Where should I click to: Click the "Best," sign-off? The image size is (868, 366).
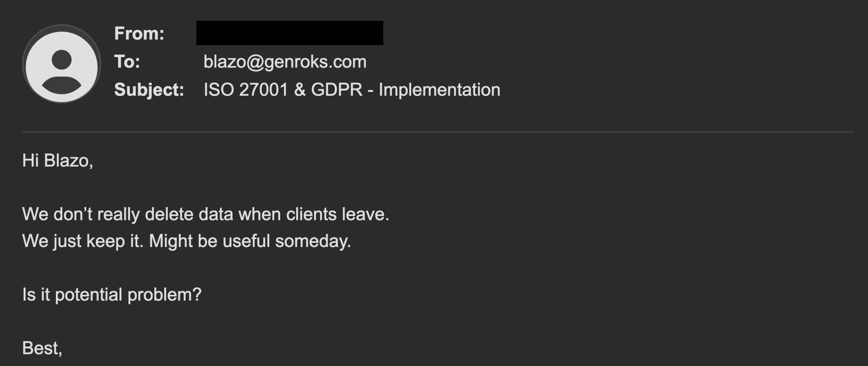(x=42, y=348)
